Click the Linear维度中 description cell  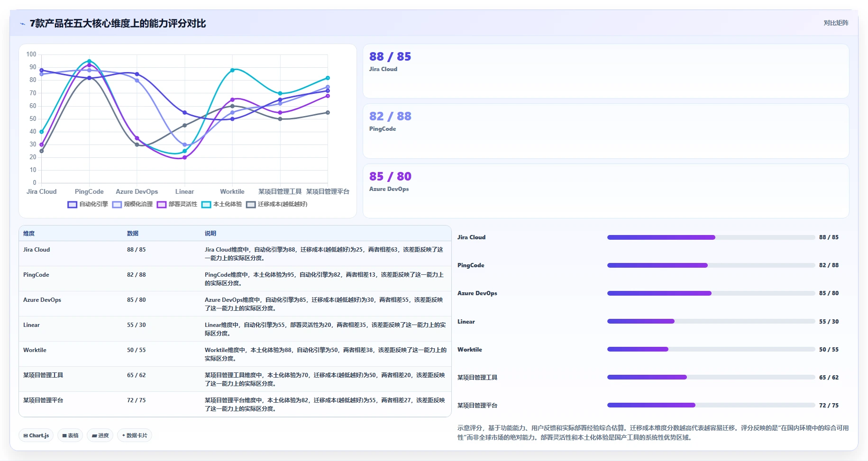325,329
